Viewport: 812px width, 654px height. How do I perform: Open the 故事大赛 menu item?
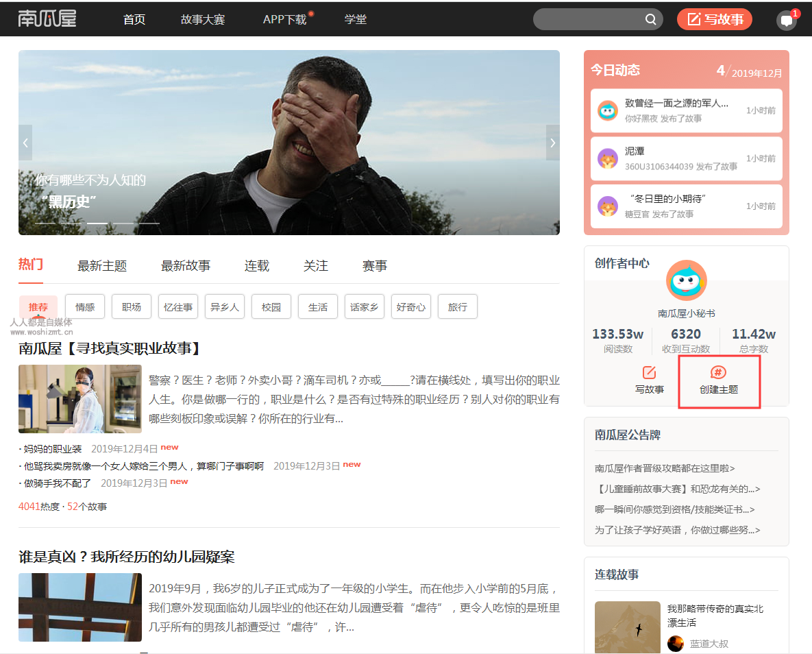tap(206, 19)
